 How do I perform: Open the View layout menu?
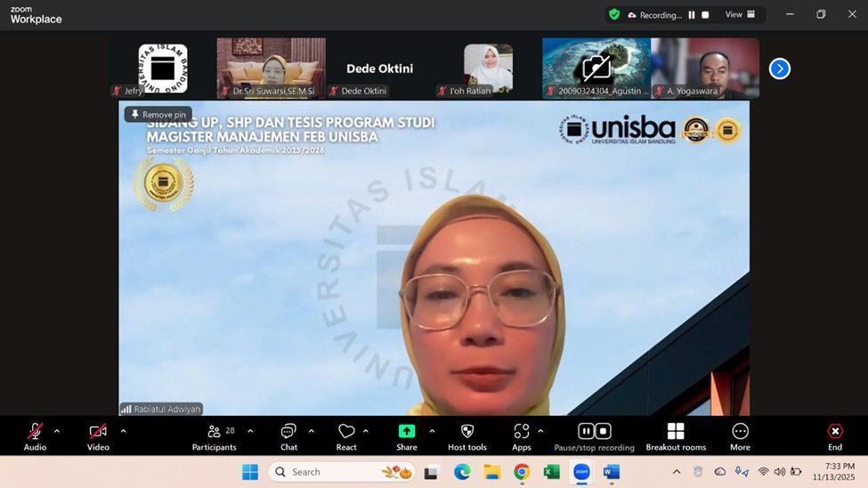[x=740, y=14]
